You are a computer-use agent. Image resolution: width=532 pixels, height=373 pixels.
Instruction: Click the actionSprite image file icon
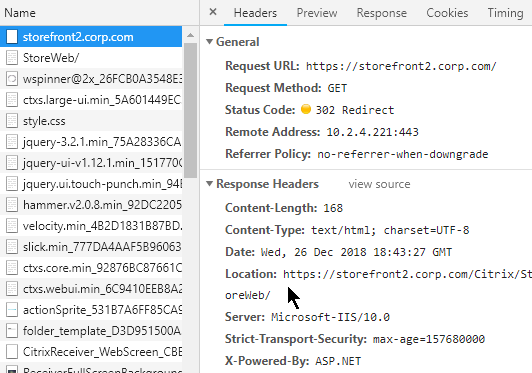(12, 310)
